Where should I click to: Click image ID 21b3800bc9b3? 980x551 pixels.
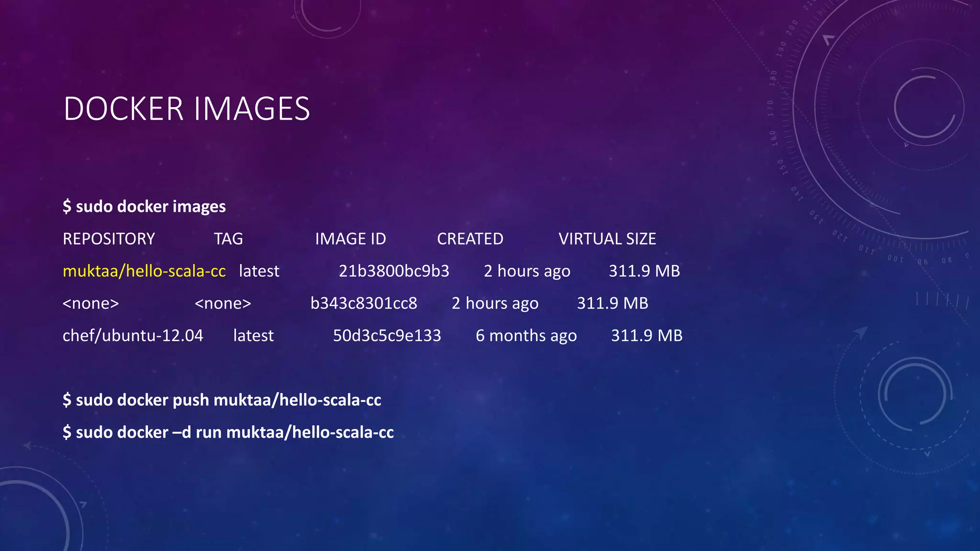(x=394, y=271)
